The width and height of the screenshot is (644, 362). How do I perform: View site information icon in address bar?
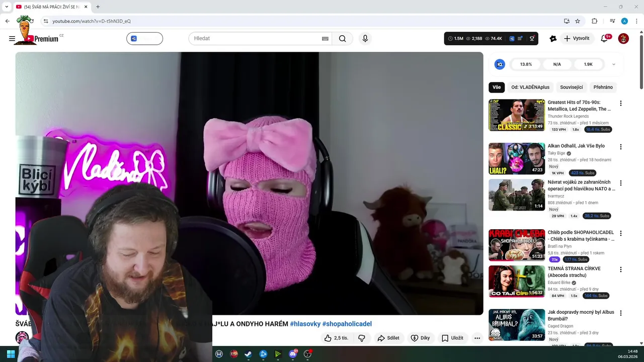click(x=46, y=21)
